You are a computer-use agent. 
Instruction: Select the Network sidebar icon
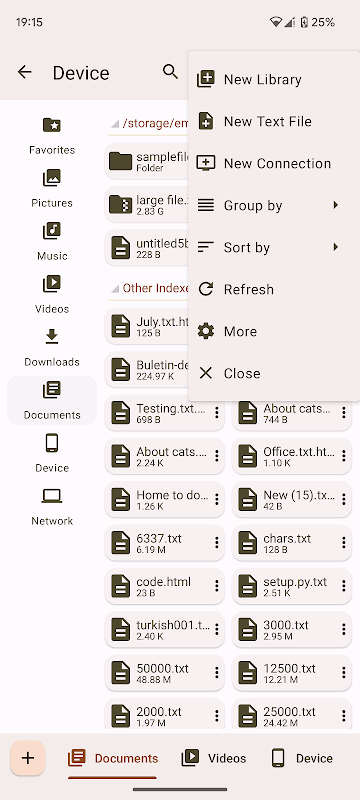tap(52, 496)
